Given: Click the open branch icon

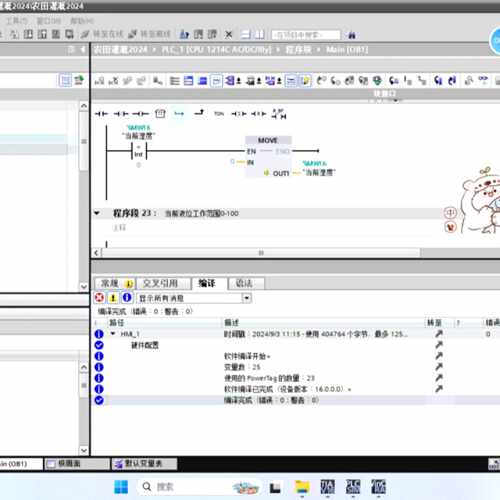Looking at the screenshot, I should point(179,114).
